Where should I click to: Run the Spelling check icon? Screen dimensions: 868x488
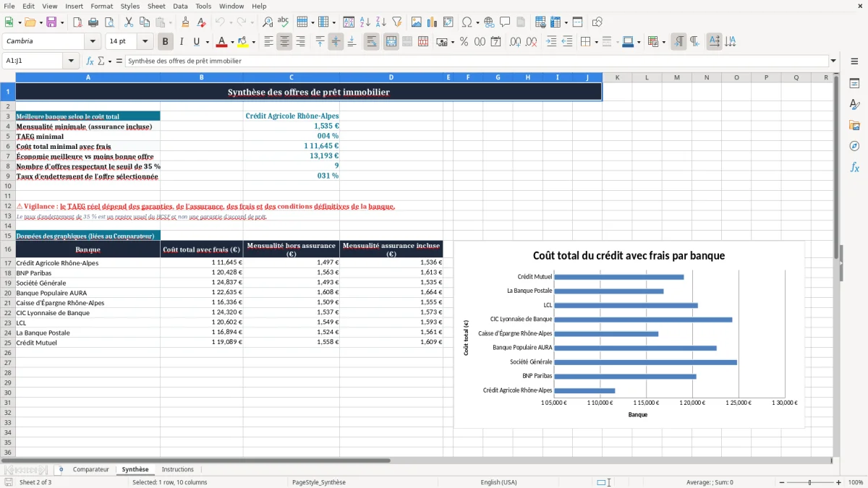283,22
